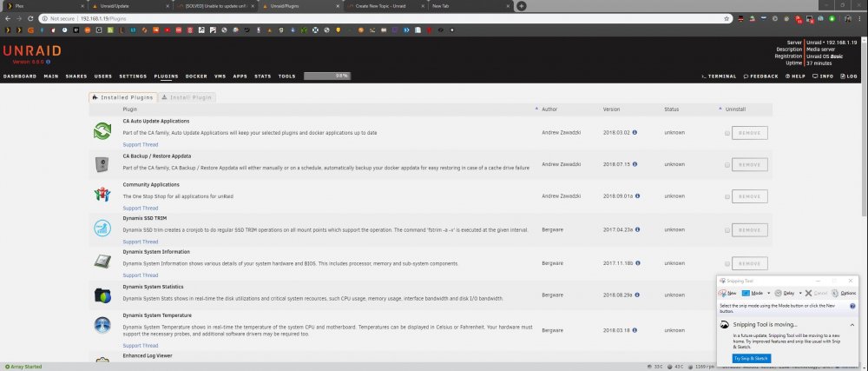The image size is (868, 371).
Task: Open version info icon next to 2018.03.18
Action: (635, 330)
